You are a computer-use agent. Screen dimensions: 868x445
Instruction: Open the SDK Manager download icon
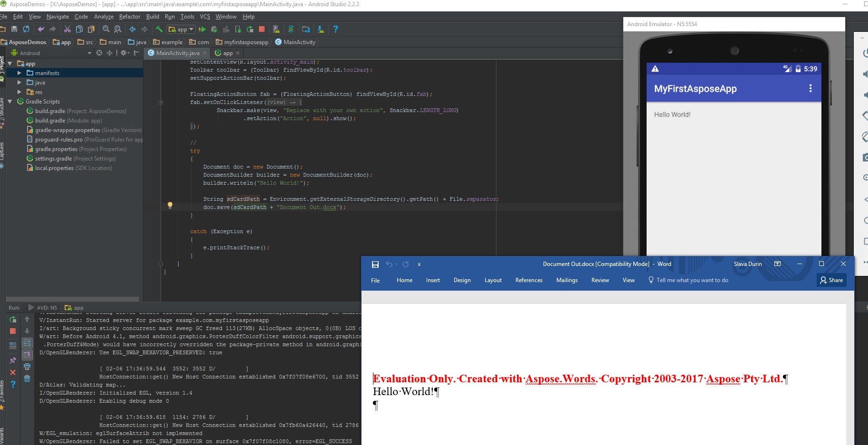321,29
